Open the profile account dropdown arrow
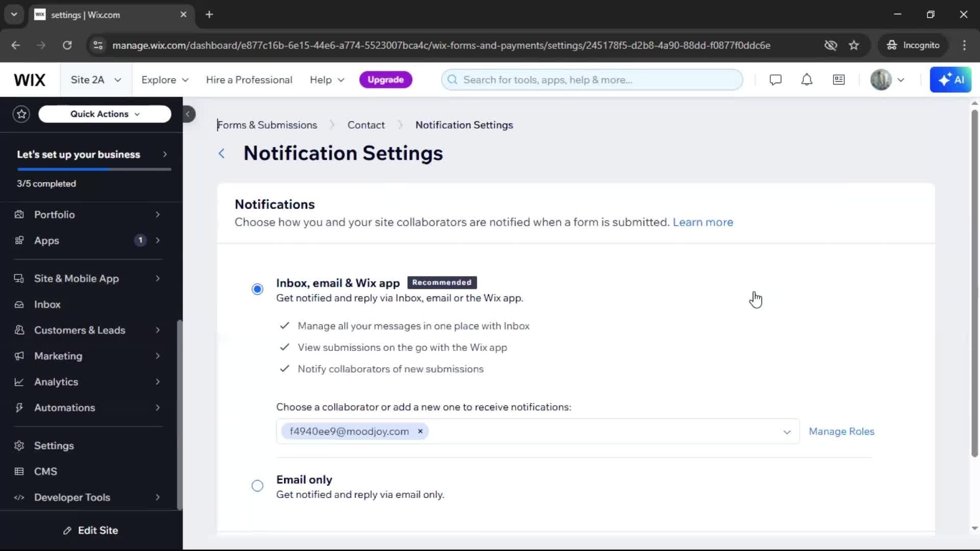This screenshot has height=551, width=980. (x=901, y=80)
